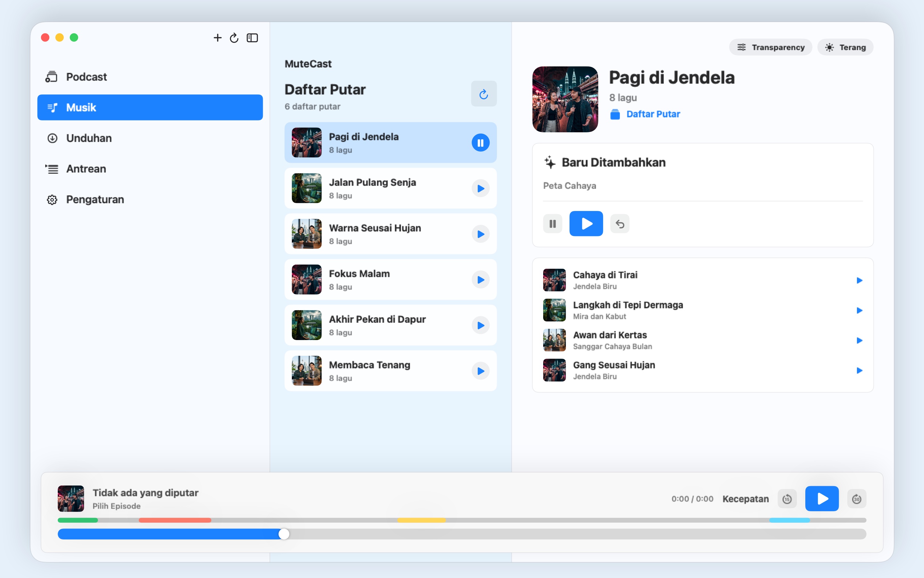Select the Musik sidebar item
Viewport: 924px width, 578px height.
point(150,108)
